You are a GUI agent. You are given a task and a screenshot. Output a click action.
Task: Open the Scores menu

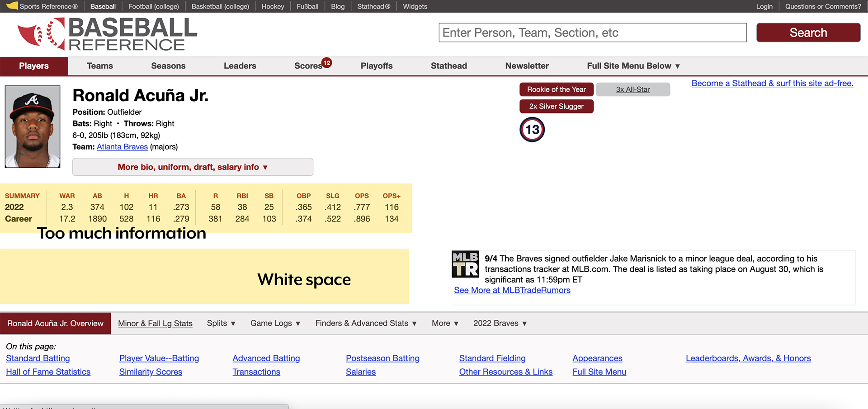tap(308, 66)
